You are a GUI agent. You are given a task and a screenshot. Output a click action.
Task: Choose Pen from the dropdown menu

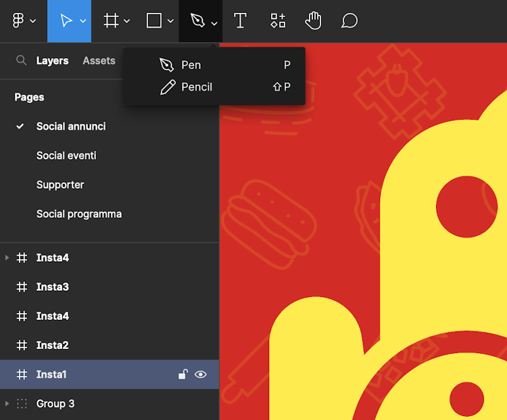[x=214, y=65]
